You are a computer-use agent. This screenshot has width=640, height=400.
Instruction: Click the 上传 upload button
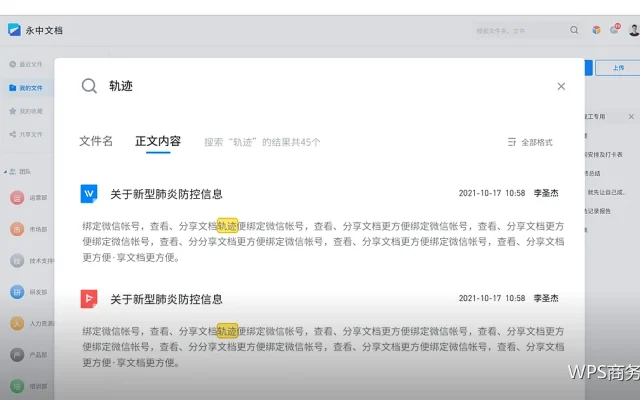618,68
